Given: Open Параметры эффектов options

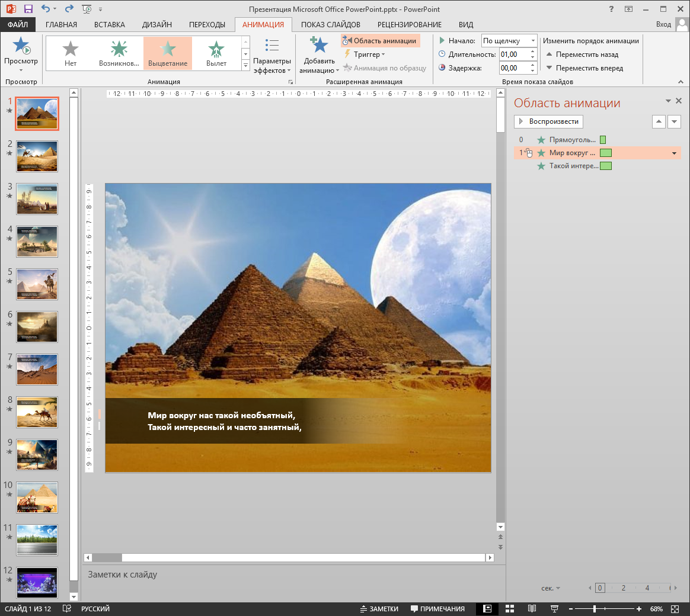Looking at the screenshot, I should pos(272,56).
